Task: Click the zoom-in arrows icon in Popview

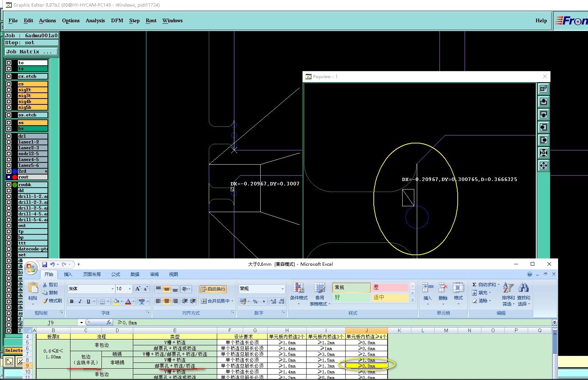Action: (x=543, y=153)
